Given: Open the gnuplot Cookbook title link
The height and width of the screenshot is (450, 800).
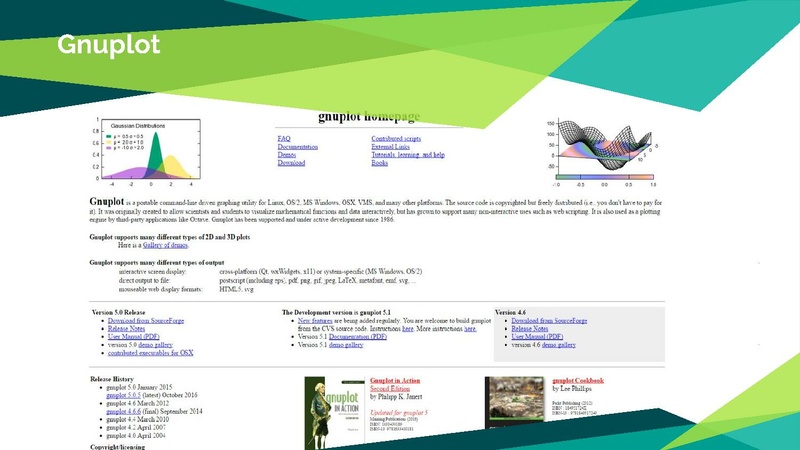Looking at the screenshot, I should 580,380.
